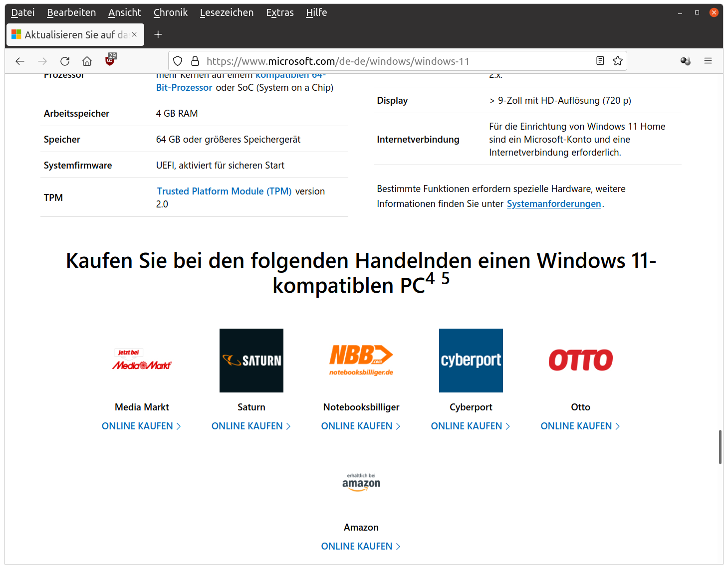Viewport: 728px width, 569px height.
Task: Go back to the previous page
Action: pyautogui.click(x=20, y=61)
